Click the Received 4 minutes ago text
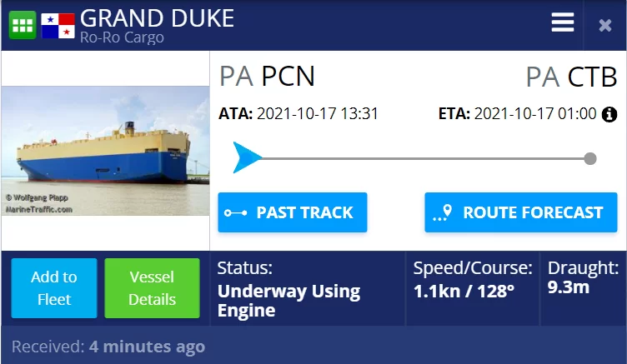This screenshot has width=627, height=364. click(108, 347)
